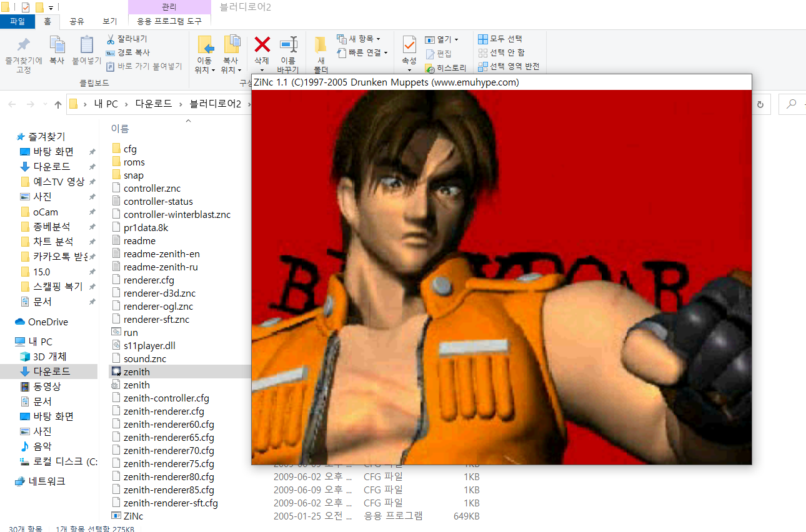Select 음악 in navigation pane
This screenshot has width=806, height=532.
point(42,446)
